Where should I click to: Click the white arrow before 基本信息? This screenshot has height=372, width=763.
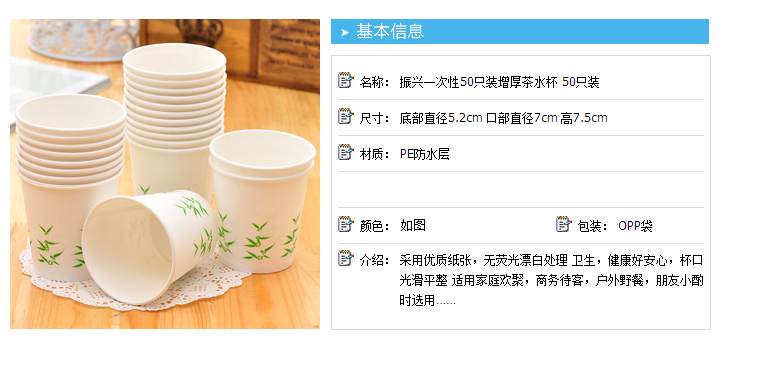pos(345,32)
